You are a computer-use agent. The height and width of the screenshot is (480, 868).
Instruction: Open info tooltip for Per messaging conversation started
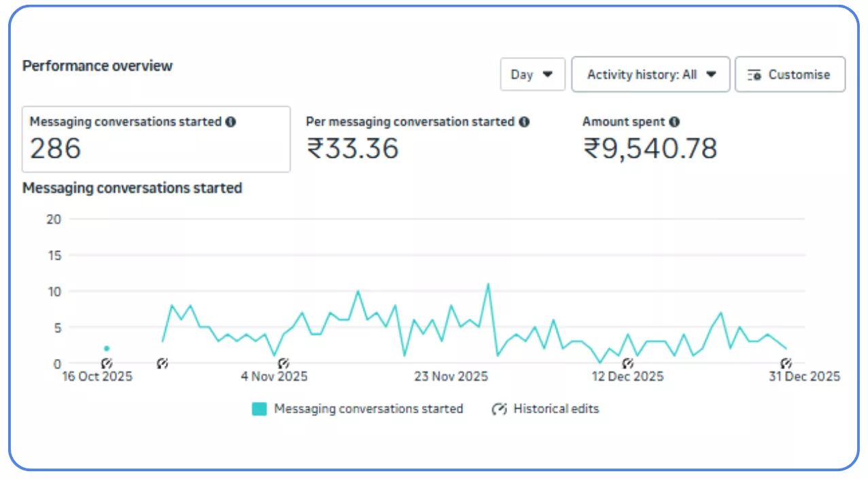point(523,122)
